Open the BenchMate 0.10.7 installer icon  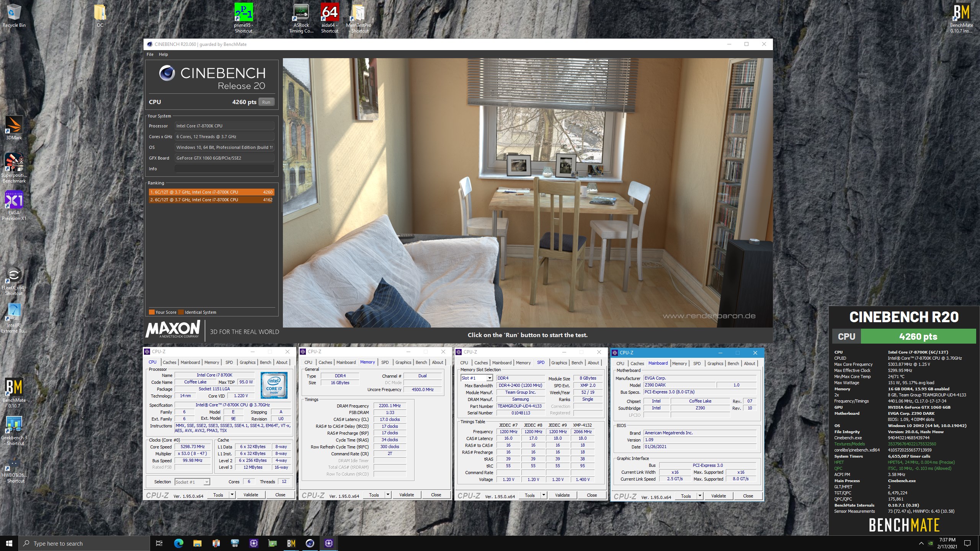pyautogui.click(x=961, y=18)
